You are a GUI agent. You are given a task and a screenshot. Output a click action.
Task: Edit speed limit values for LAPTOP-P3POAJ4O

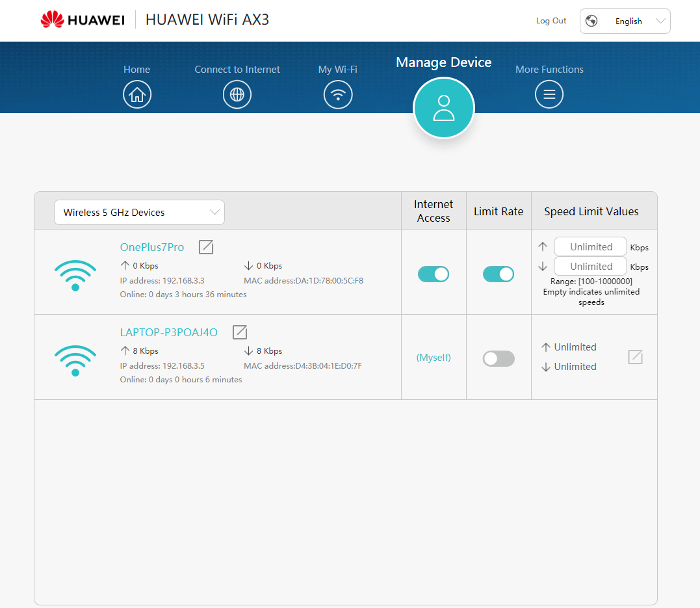(x=635, y=357)
